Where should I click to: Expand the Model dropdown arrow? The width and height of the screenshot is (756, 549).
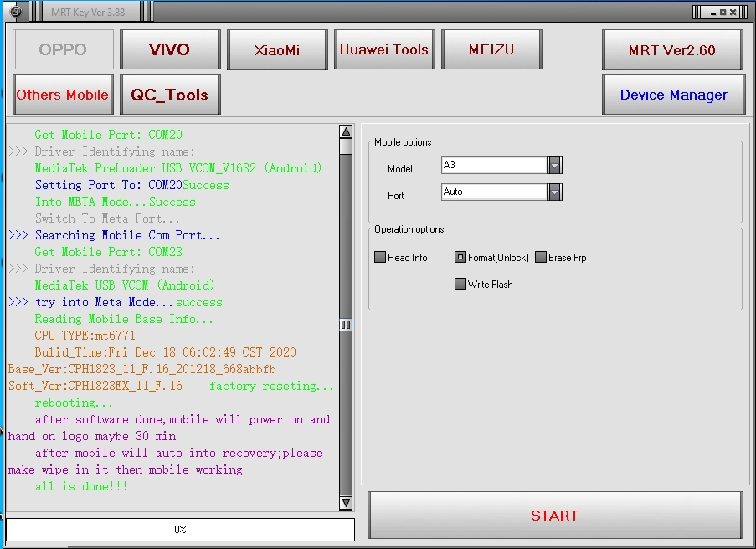(554, 166)
